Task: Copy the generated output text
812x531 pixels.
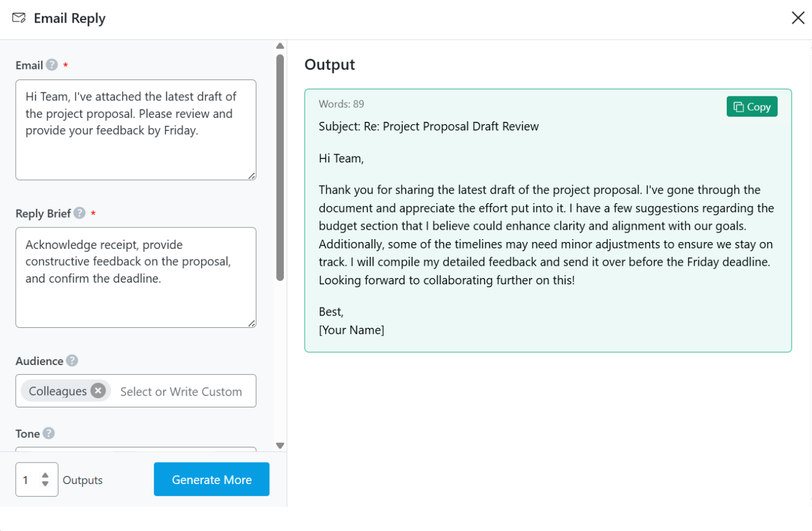Action: pos(752,107)
